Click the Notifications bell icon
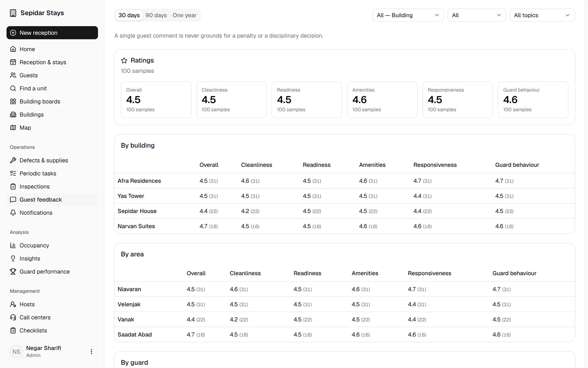The image size is (588, 368). coord(13,213)
